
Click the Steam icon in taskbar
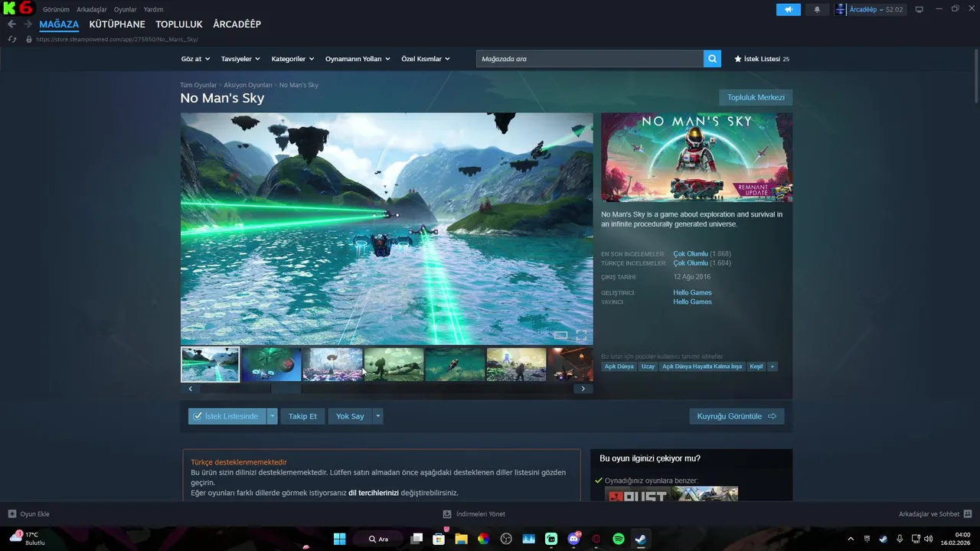(641, 539)
